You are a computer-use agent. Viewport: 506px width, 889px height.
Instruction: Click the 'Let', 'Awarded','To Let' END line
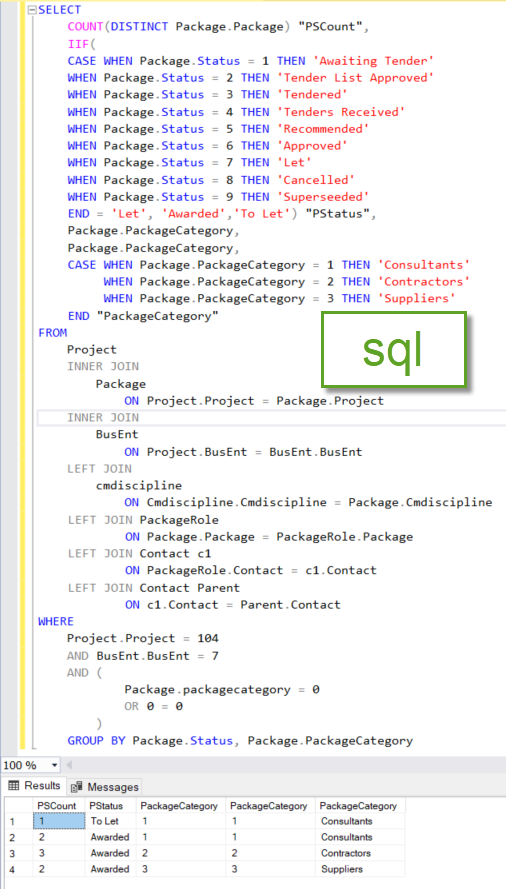click(x=222, y=214)
